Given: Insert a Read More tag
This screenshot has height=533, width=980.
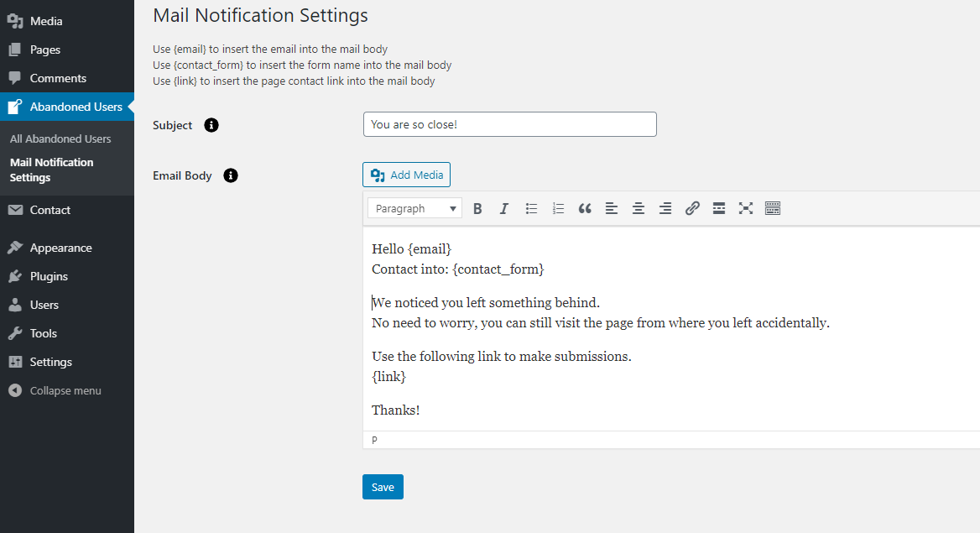Looking at the screenshot, I should [x=719, y=209].
